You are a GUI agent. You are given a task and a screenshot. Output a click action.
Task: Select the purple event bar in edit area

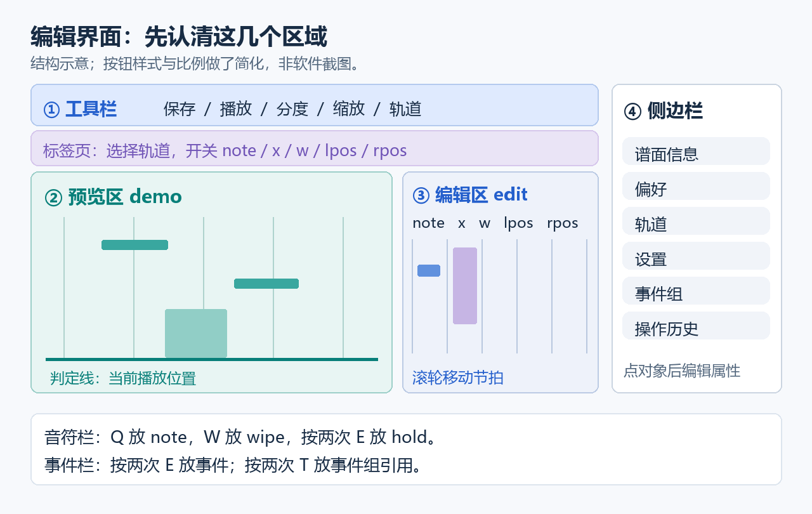(x=465, y=286)
